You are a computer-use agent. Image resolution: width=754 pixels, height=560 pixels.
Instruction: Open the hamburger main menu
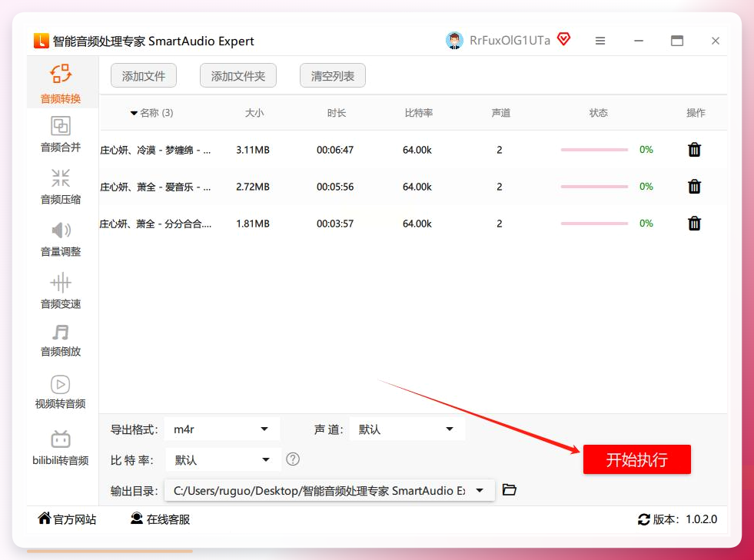[x=600, y=41]
